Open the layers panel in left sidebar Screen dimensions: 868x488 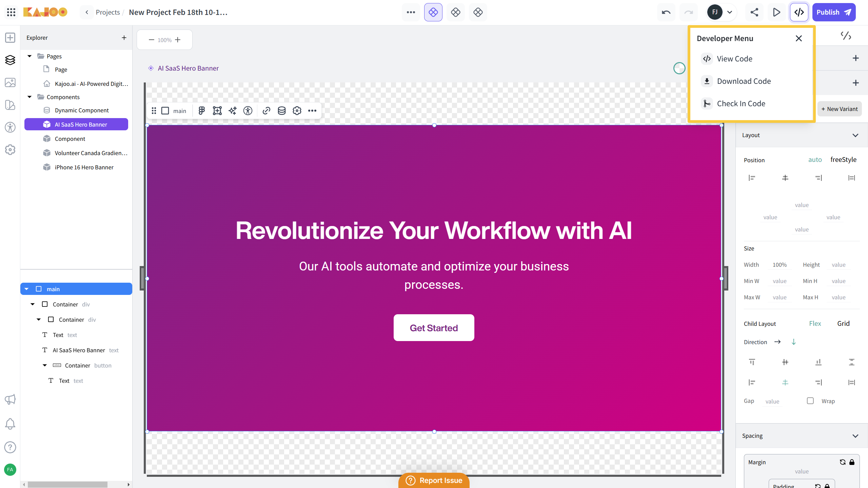click(x=10, y=60)
